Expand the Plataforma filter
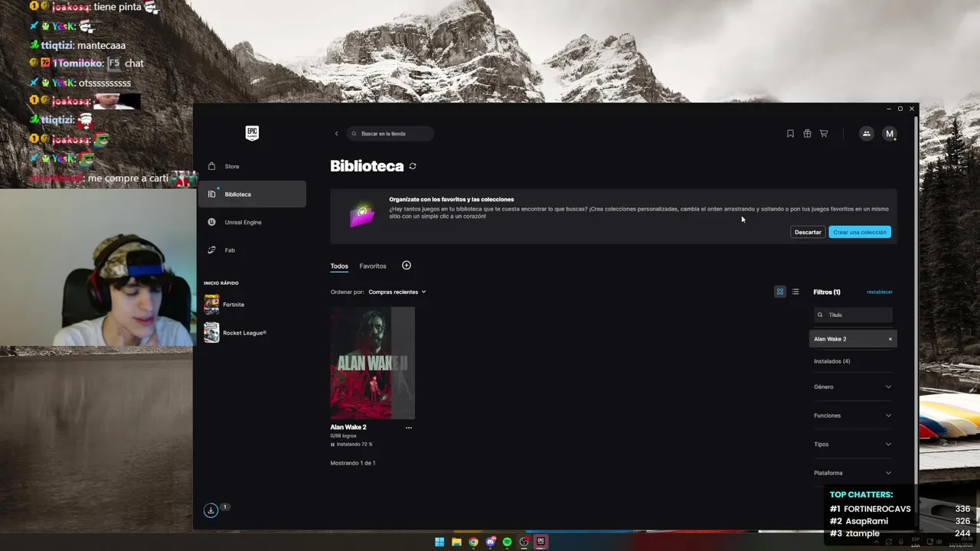The image size is (980, 551). [x=853, y=473]
